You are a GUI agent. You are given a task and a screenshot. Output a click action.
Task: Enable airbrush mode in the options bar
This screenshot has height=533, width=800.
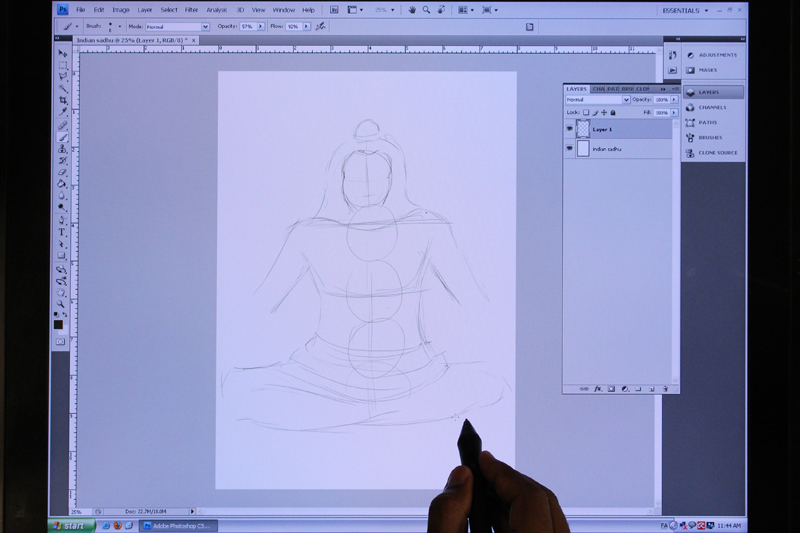pos(320,27)
